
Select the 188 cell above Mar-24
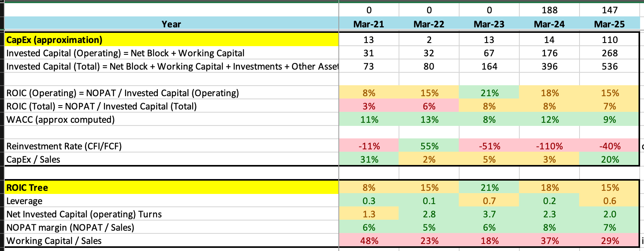coord(549,10)
